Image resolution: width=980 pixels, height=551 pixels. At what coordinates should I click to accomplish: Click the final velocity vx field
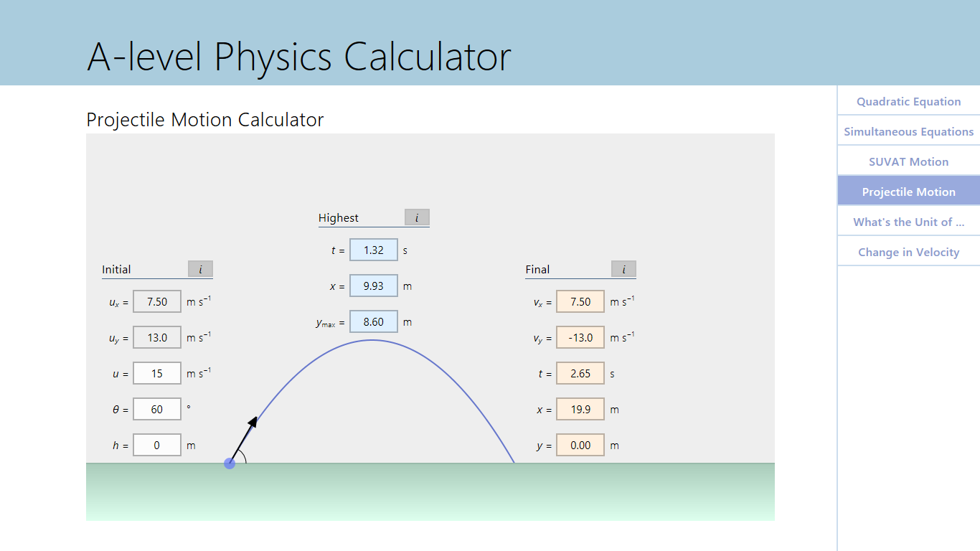tap(580, 301)
